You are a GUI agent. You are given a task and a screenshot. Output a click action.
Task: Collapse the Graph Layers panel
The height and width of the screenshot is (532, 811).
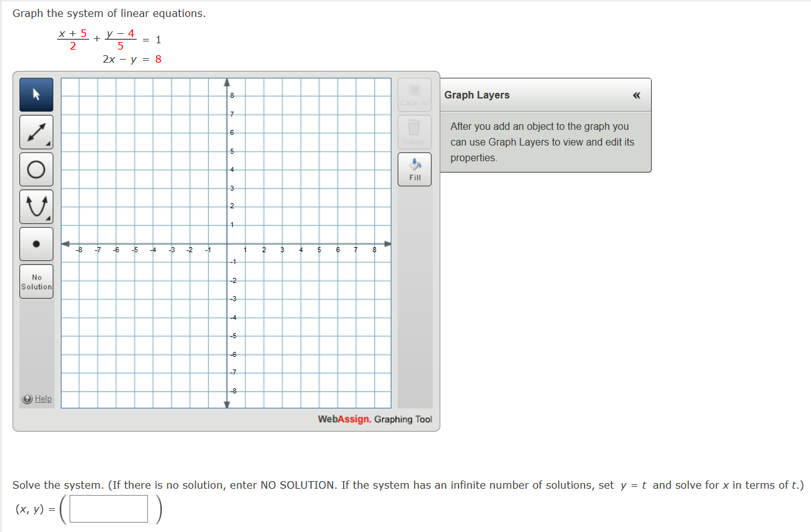point(636,95)
